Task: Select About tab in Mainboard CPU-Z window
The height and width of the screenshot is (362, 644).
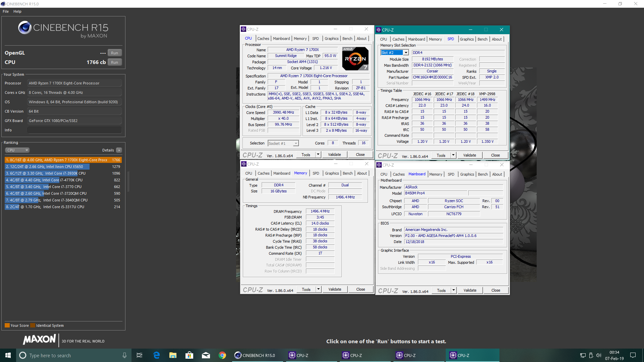Action: pos(497,174)
